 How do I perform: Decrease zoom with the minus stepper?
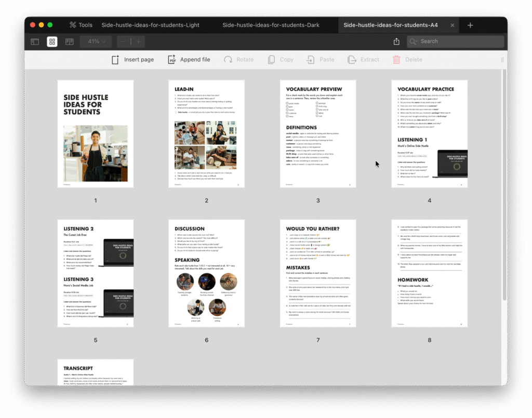pyautogui.click(x=123, y=41)
